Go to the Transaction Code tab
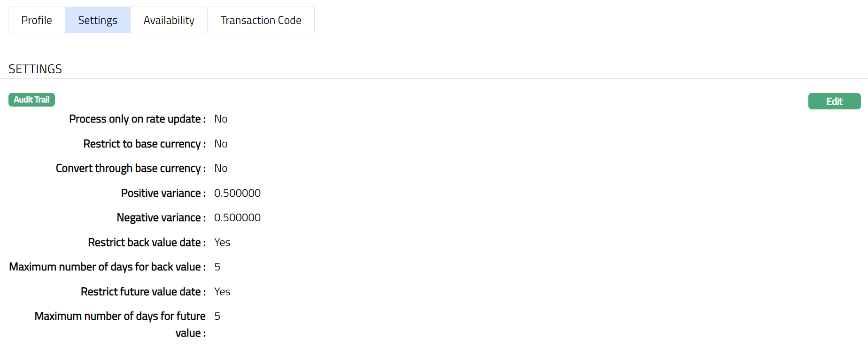This screenshot has width=868, height=346. [261, 20]
